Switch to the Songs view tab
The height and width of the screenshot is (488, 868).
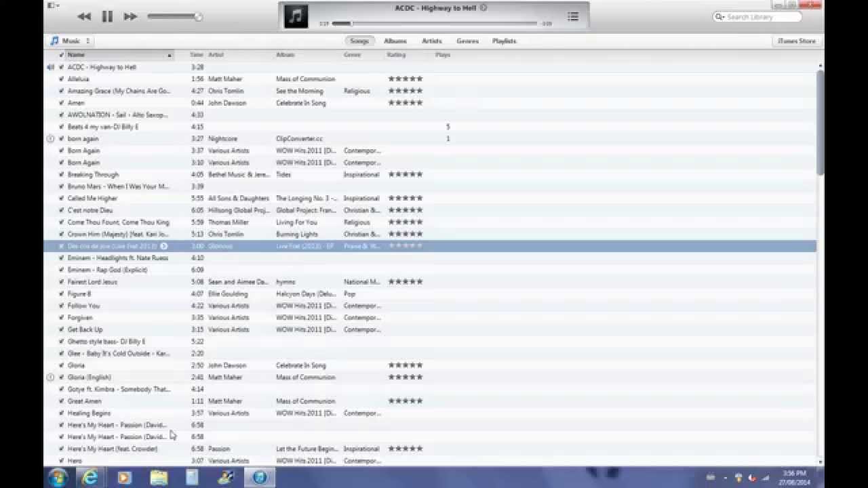359,41
